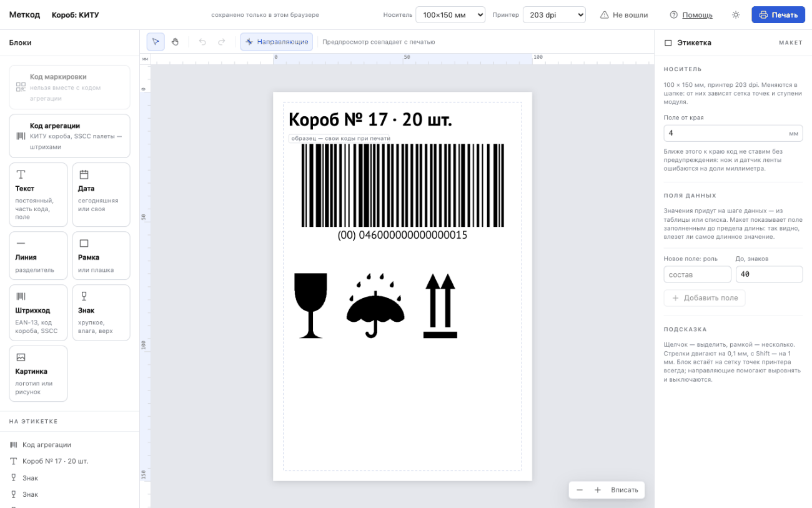Activate the hand pan tool

click(x=176, y=42)
